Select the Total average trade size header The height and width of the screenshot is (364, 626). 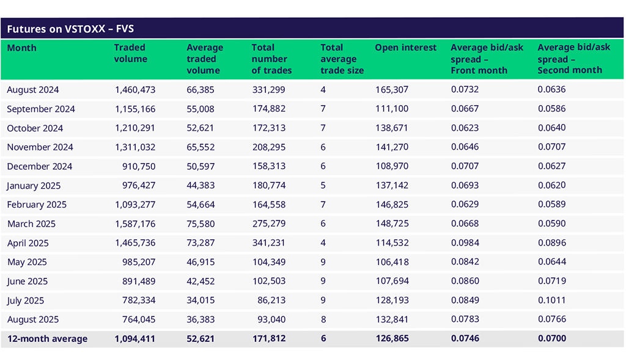coord(342,59)
